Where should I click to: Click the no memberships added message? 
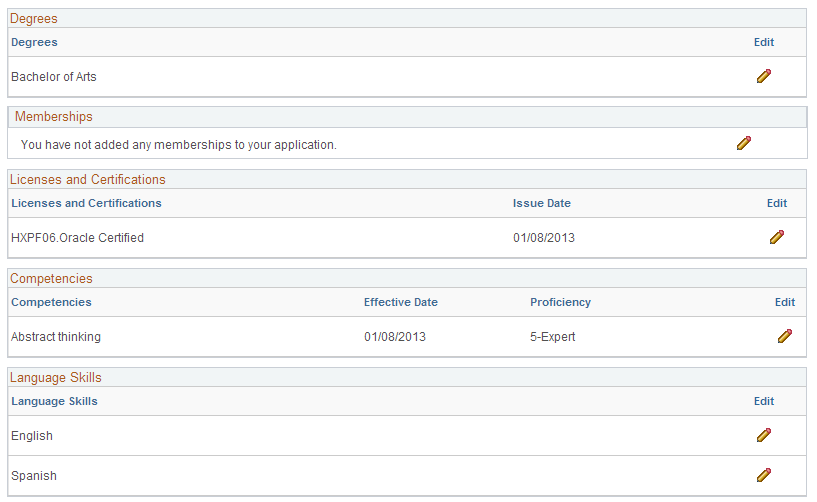pos(179,145)
